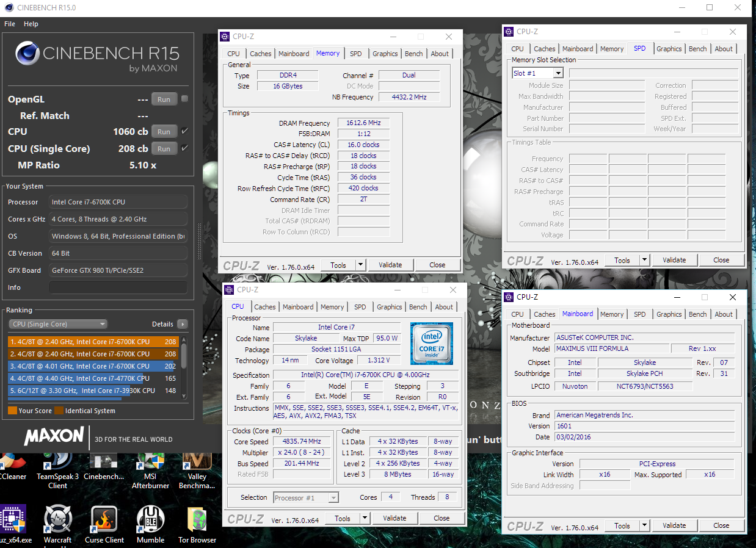Open Tools dropdown arrow in SPD window

click(x=644, y=260)
